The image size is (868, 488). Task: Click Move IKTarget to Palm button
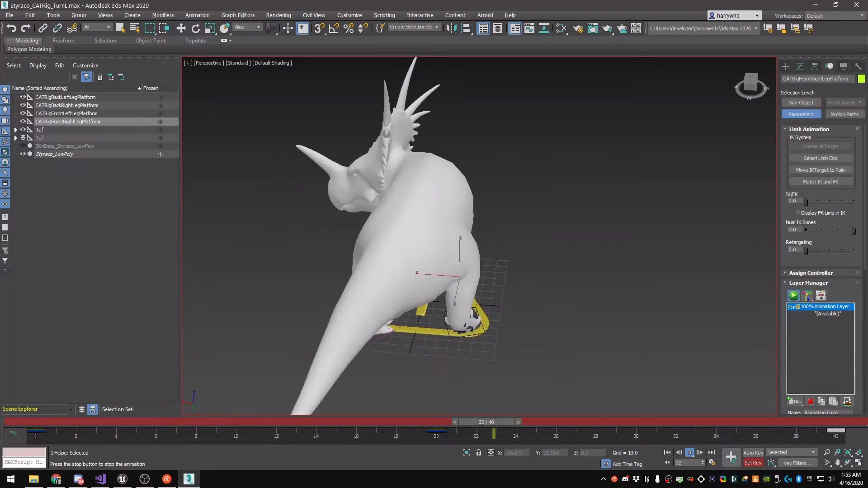point(821,170)
